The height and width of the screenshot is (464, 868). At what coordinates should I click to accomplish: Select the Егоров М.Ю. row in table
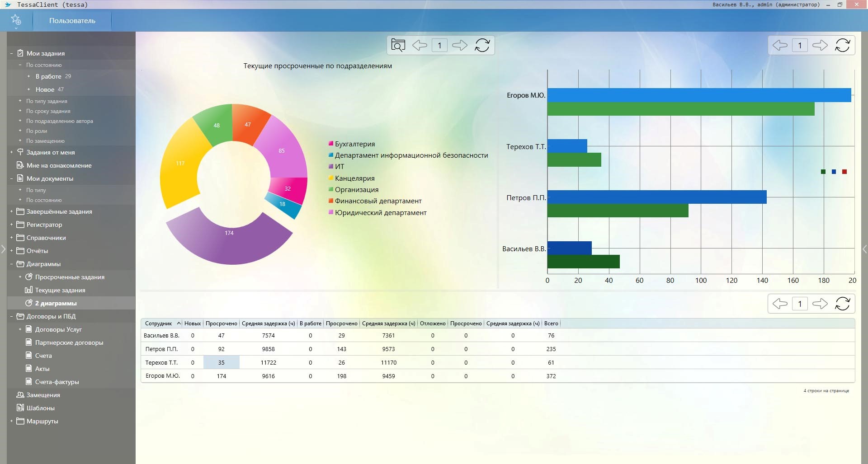tap(163, 376)
